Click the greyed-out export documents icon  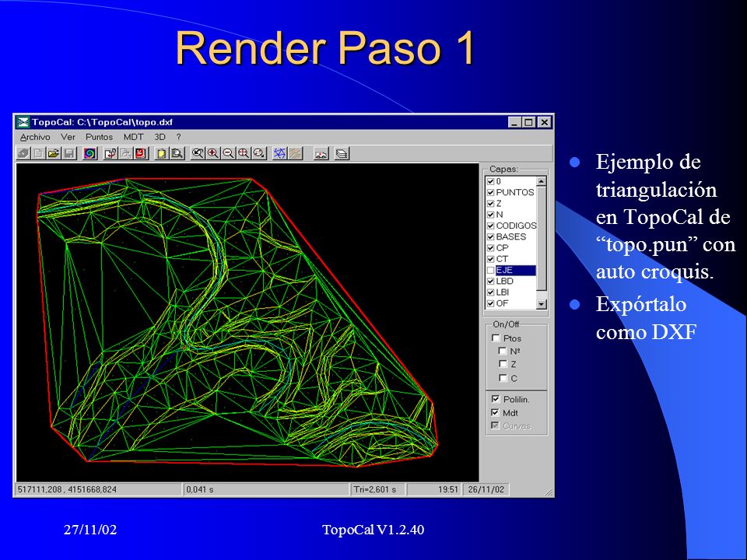coord(126,153)
